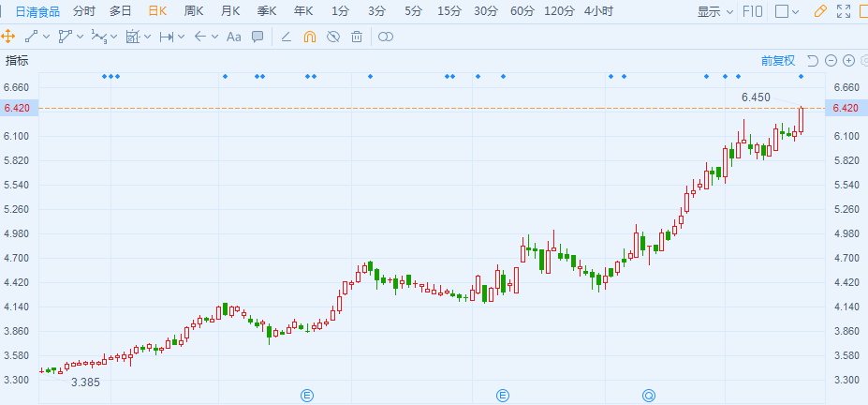Select the 日K daily chart tab
The image size is (868, 405).
point(157,11)
